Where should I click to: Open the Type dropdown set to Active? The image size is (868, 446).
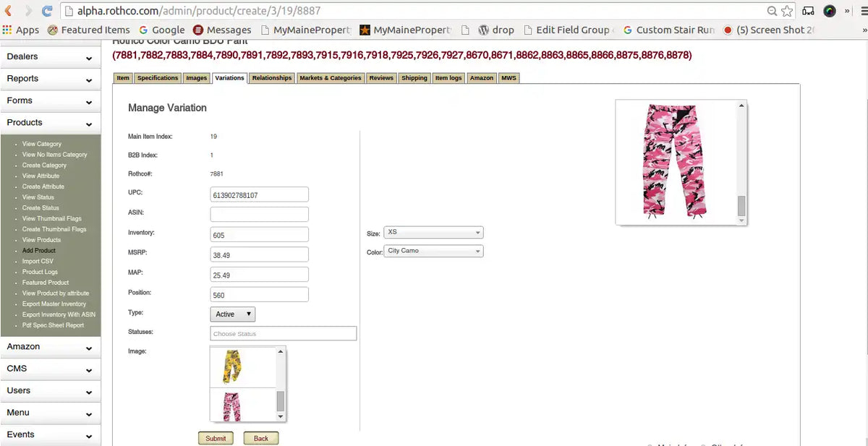point(232,314)
